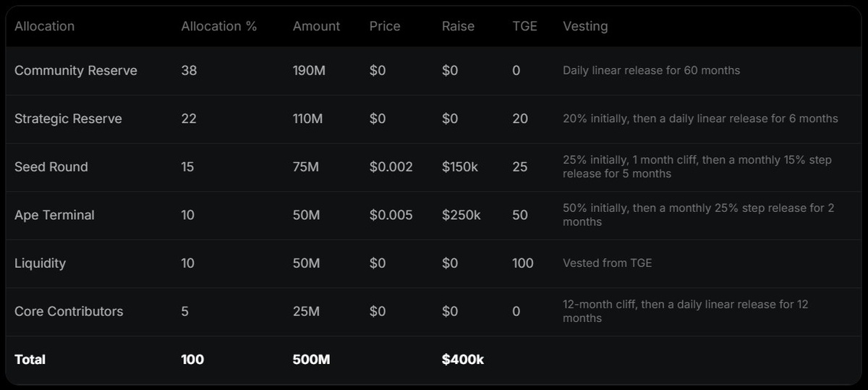
Task: Select the Raise column header
Action: 458,26
